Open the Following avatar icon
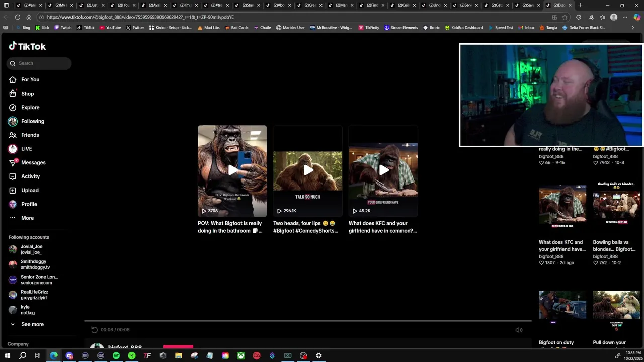 coord(13,121)
